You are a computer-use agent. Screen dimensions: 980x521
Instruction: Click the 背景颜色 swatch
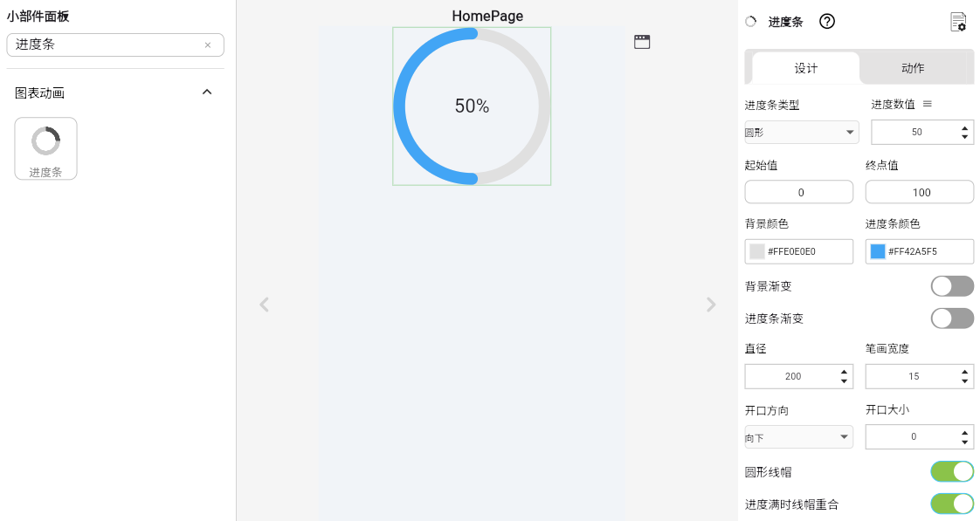757,251
